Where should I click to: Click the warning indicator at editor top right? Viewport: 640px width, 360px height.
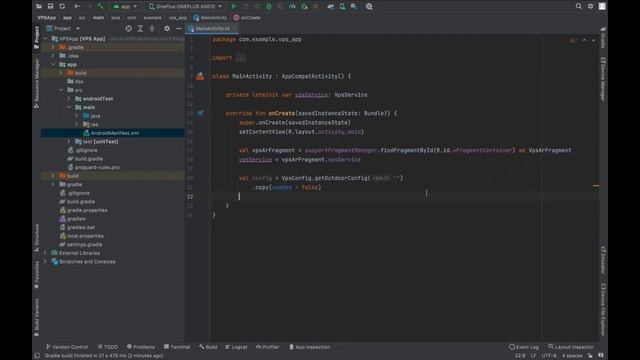pyautogui.click(x=573, y=40)
